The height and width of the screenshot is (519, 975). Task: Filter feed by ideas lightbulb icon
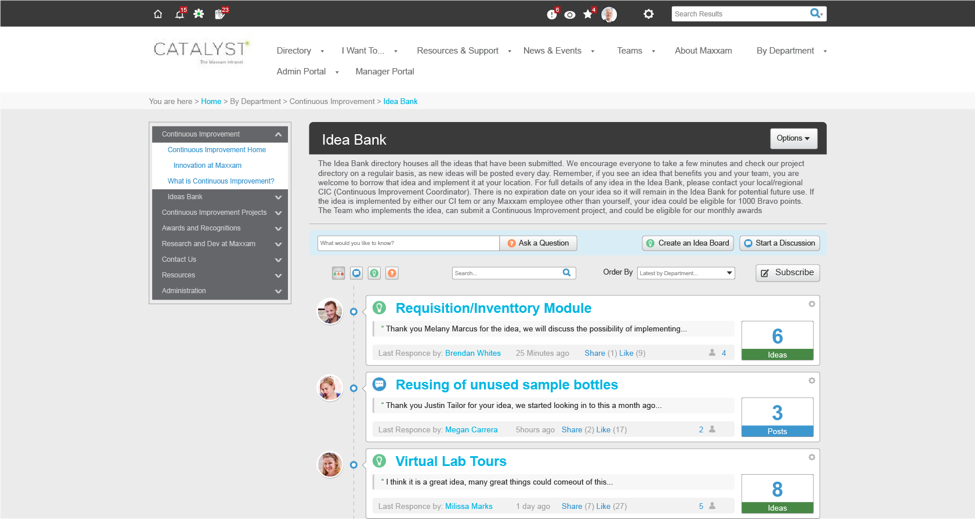click(x=374, y=273)
